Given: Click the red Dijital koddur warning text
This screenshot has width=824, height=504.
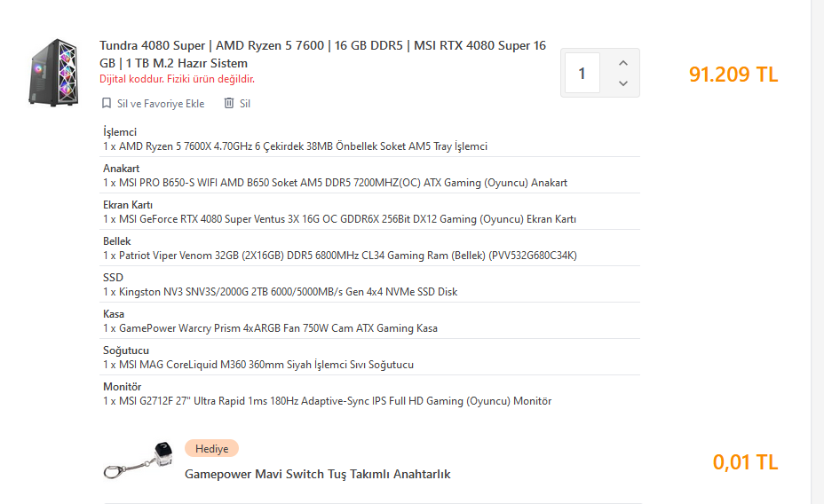Looking at the screenshot, I should click(177, 79).
